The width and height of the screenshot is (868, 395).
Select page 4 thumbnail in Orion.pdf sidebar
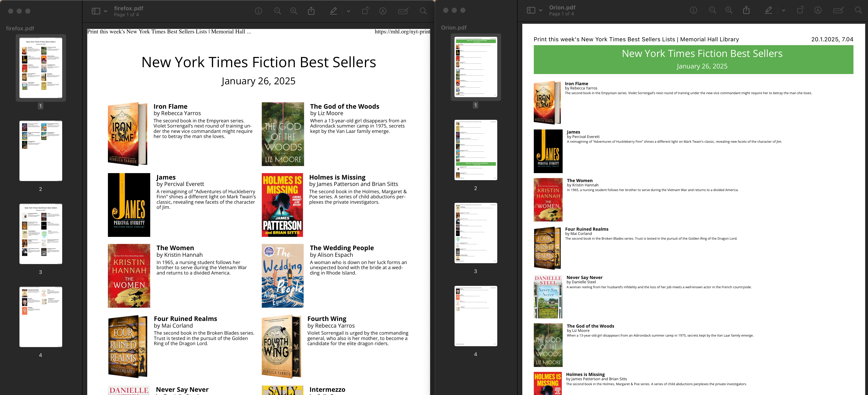pyautogui.click(x=475, y=316)
